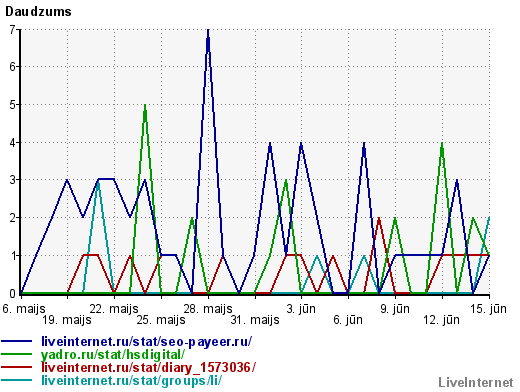Click the teal legend line swatch
The width and height of the screenshot is (520, 392).
tap(17, 380)
